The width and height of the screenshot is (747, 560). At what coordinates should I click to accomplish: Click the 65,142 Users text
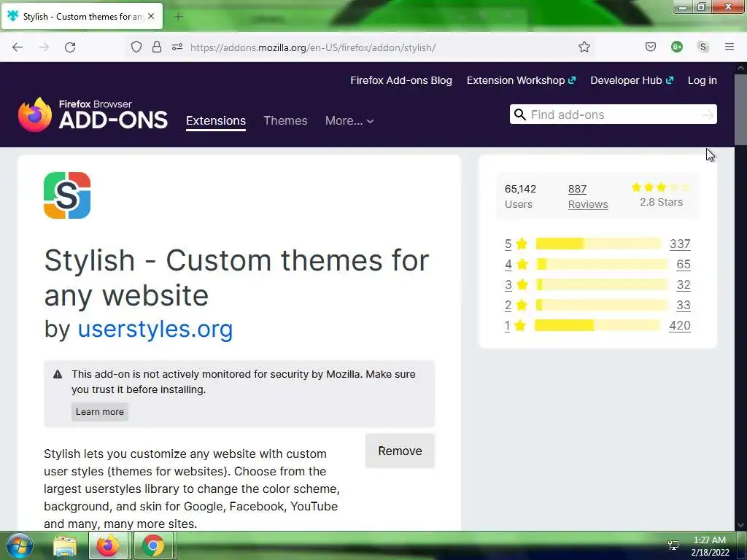coord(520,196)
